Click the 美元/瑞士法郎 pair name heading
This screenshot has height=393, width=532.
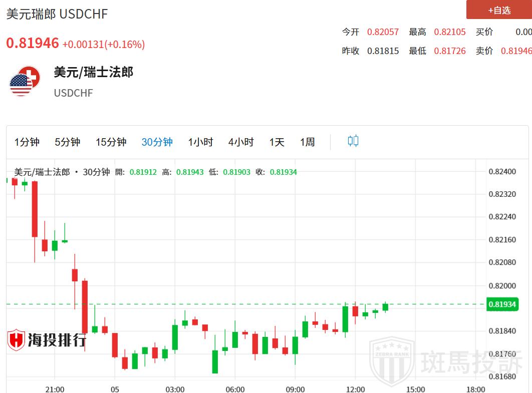(94, 72)
